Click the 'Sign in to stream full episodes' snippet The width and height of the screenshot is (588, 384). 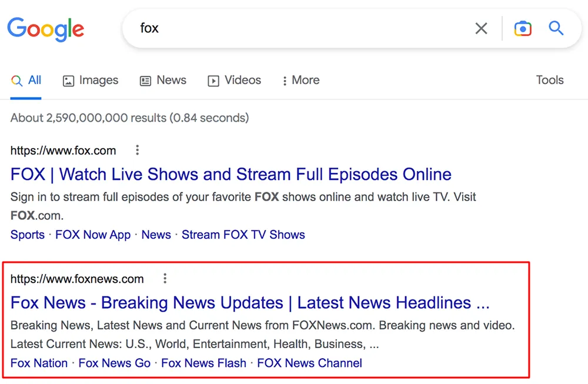[243, 206]
